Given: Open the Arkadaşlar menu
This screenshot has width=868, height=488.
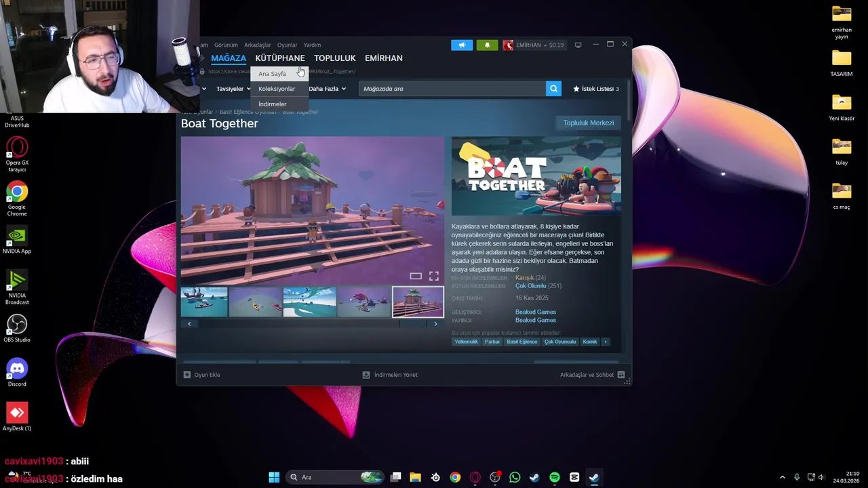Looking at the screenshot, I should [258, 45].
